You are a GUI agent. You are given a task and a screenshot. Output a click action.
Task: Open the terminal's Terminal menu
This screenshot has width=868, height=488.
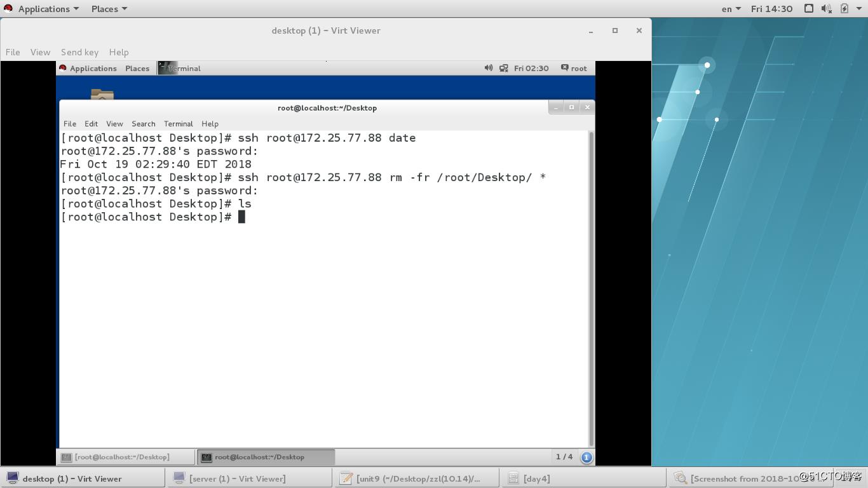pyautogui.click(x=179, y=124)
